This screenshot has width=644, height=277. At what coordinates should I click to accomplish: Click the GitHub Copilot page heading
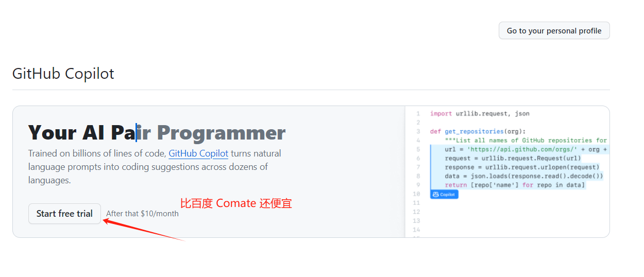(x=63, y=74)
